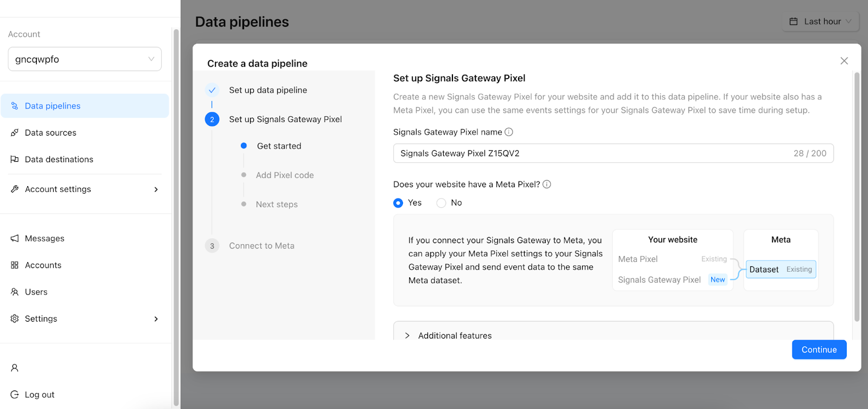Open the gncqwpfo account dropdown
Image resolution: width=868 pixels, height=409 pixels.
pyautogui.click(x=85, y=59)
